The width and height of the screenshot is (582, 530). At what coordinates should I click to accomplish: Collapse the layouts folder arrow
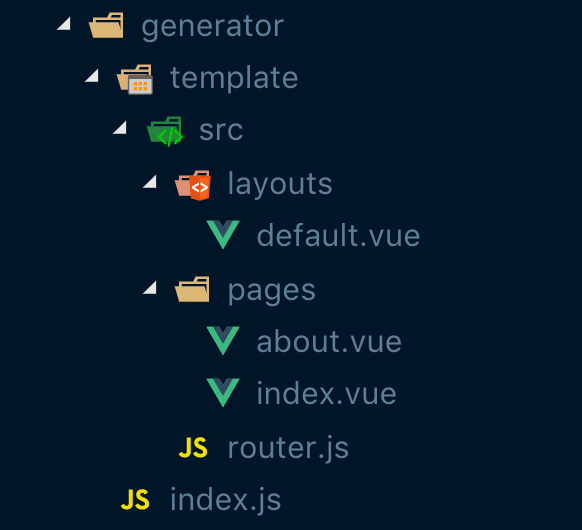[x=150, y=181]
